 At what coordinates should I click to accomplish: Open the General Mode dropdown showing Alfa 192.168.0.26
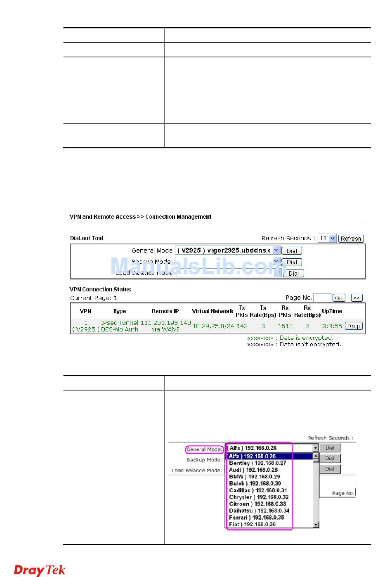(x=272, y=448)
